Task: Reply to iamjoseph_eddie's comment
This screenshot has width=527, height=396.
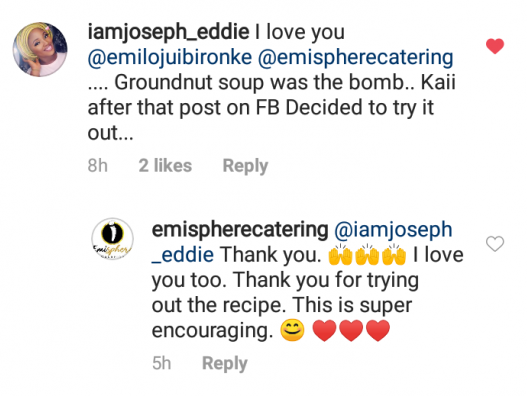Action: point(245,166)
